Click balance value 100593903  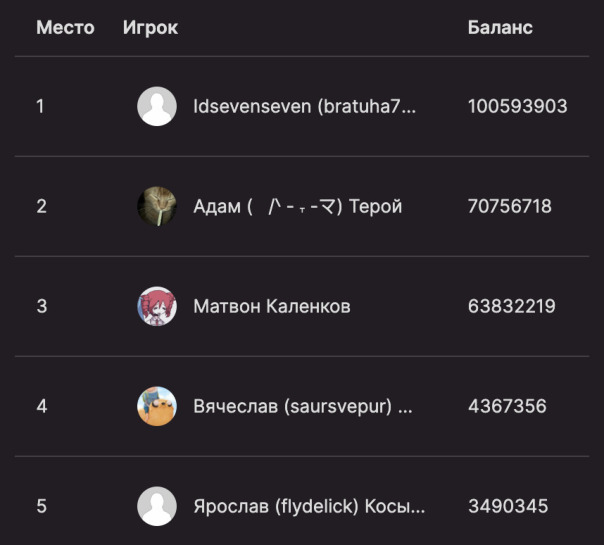pos(517,106)
